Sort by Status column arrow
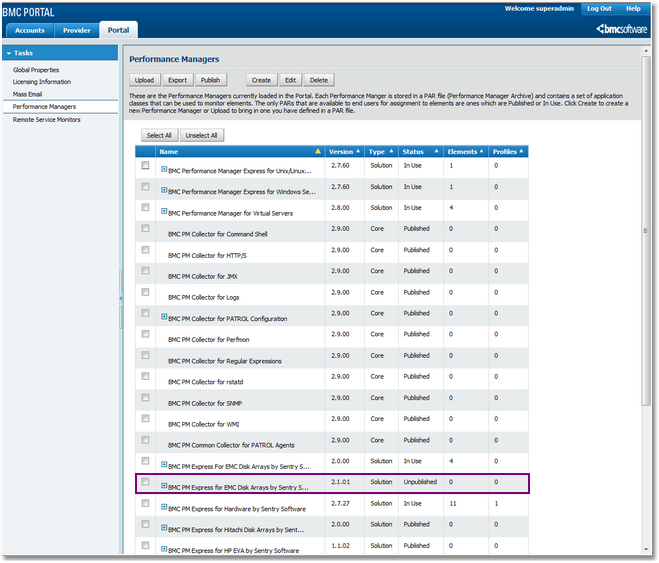The width and height of the screenshot is (659, 563). click(x=436, y=151)
